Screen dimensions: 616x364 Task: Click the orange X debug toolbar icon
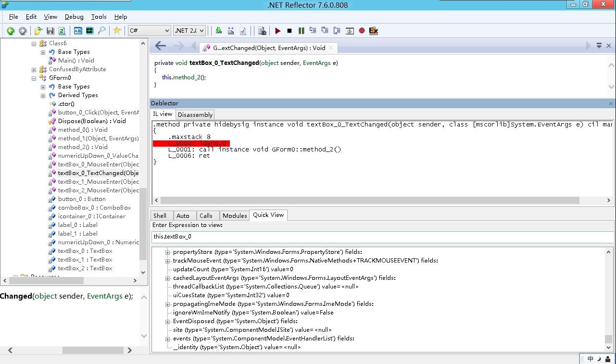(374, 31)
